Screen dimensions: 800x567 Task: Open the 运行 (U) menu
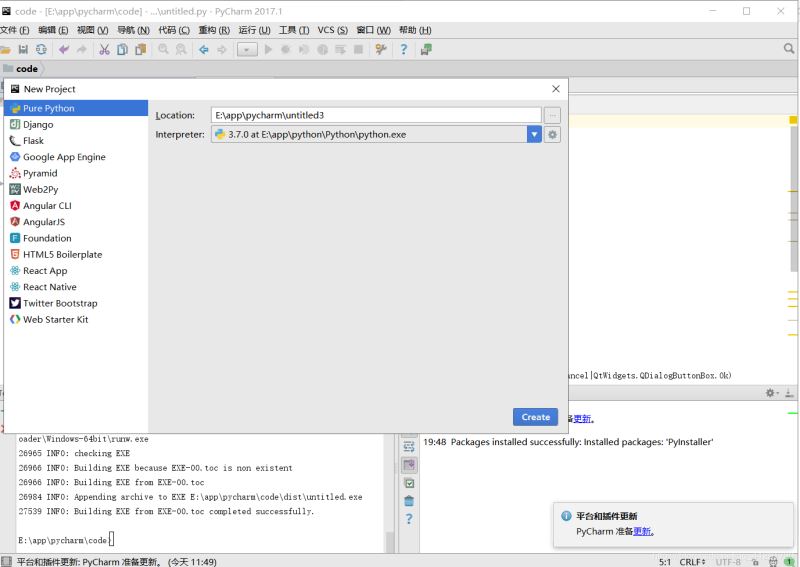click(x=255, y=30)
